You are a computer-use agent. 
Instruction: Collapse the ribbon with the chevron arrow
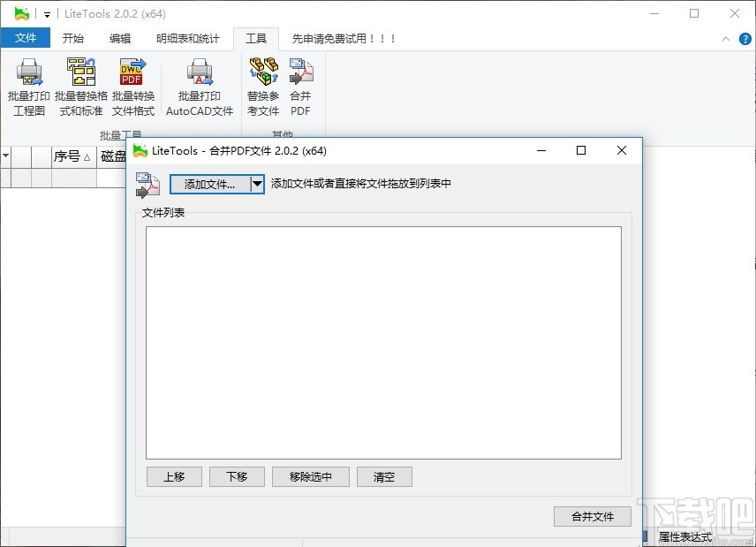coord(727,38)
